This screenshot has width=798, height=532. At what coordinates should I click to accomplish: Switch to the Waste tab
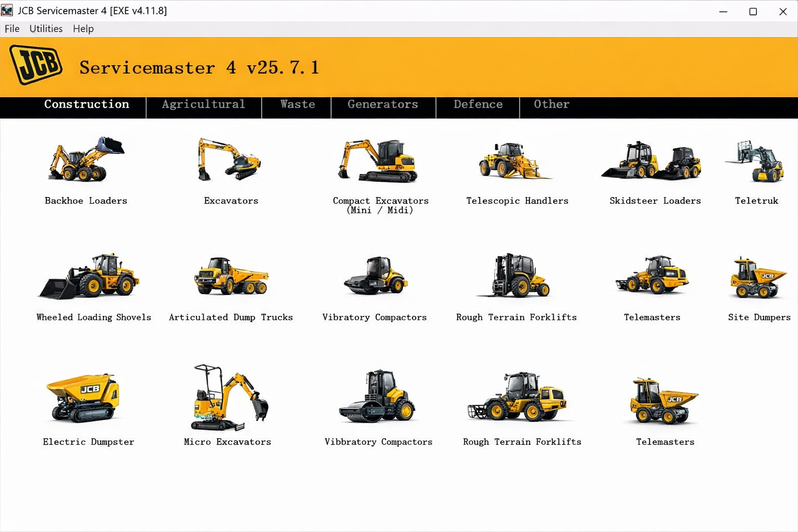[x=297, y=104]
